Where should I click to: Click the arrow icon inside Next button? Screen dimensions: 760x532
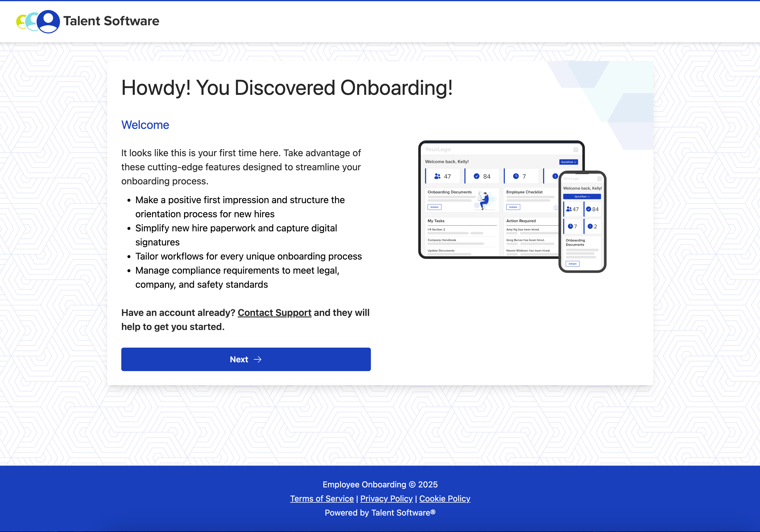[258, 360]
